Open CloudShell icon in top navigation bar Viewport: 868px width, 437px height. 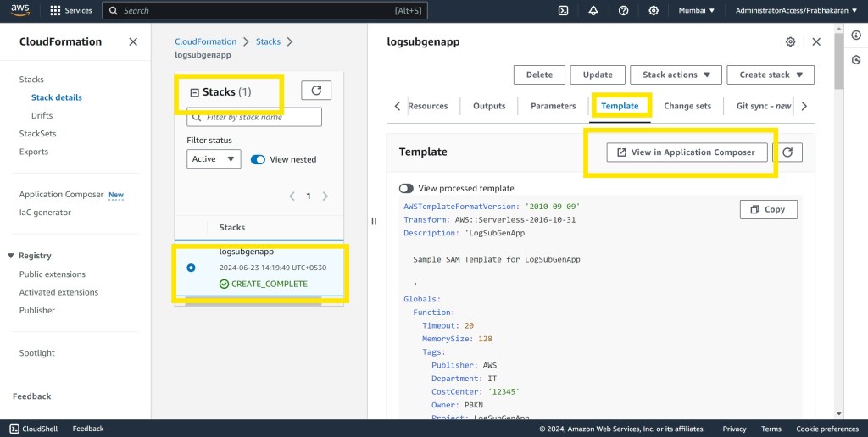pos(563,11)
